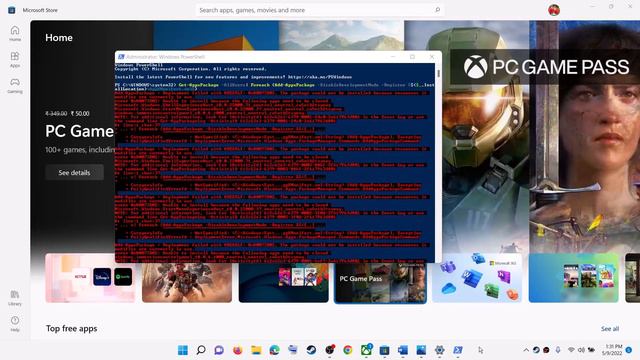The height and width of the screenshot is (360, 640).
Task: Click the PowerShell icon in its title bar
Action: 121,57
